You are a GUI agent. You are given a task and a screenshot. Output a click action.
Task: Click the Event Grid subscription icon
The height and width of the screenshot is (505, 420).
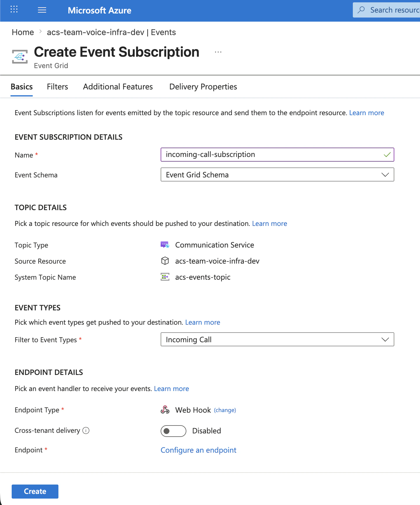[20, 57]
